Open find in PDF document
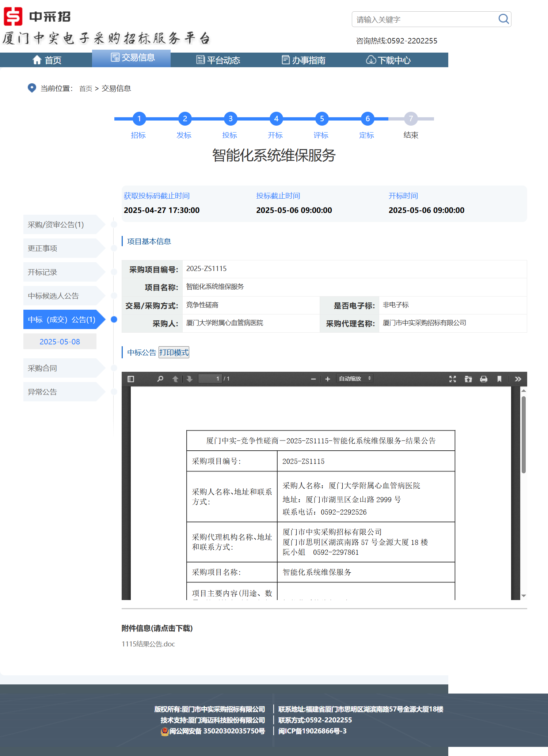This screenshot has width=548, height=756. pos(160,379)
